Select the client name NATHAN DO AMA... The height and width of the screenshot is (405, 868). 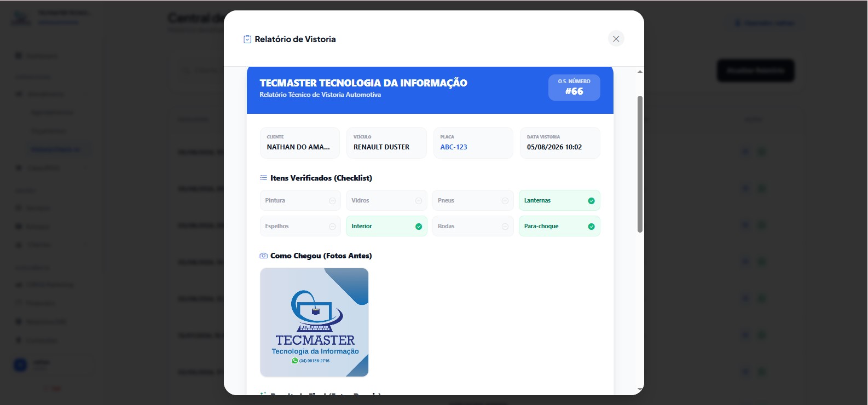tap(298, 147)
